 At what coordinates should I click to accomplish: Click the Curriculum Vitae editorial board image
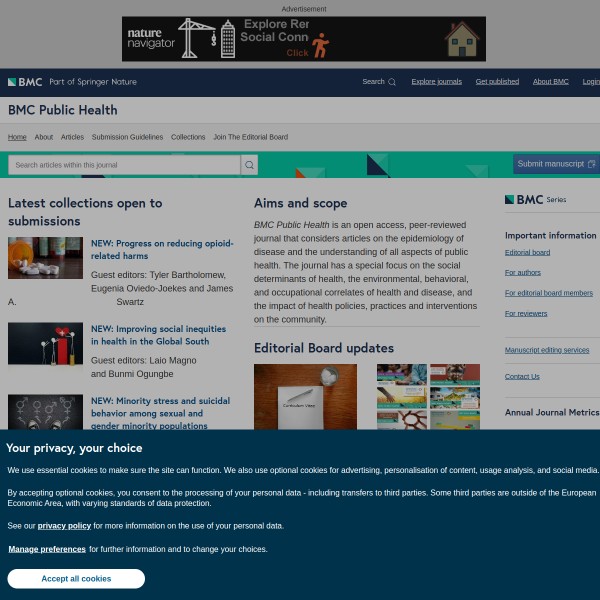click(305, 397)
